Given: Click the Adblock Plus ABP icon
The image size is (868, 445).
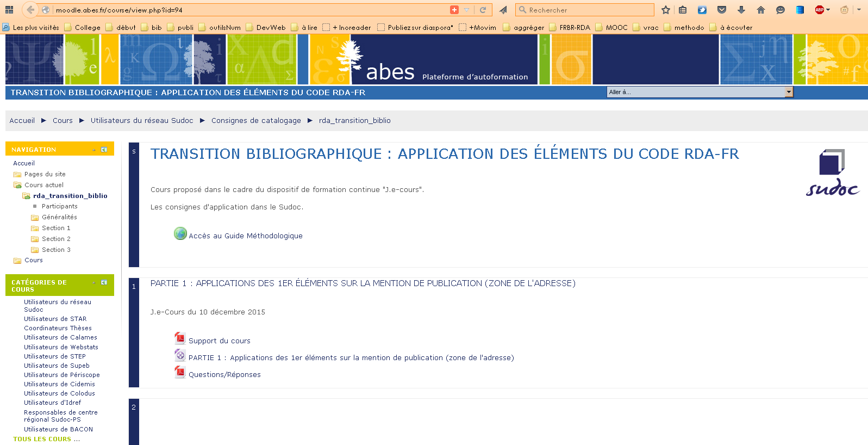Looking at the screenshot, I should click(x=820, y=10).
